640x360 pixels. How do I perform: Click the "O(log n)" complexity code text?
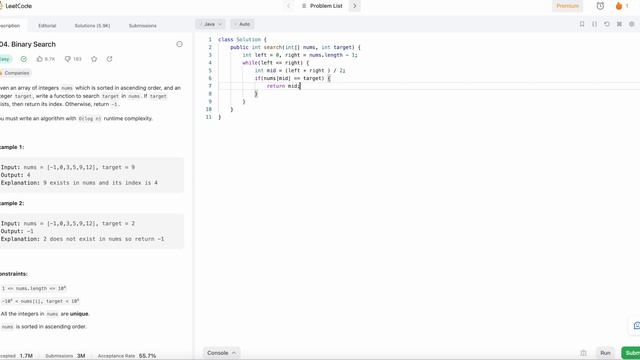tap(89, 118)
